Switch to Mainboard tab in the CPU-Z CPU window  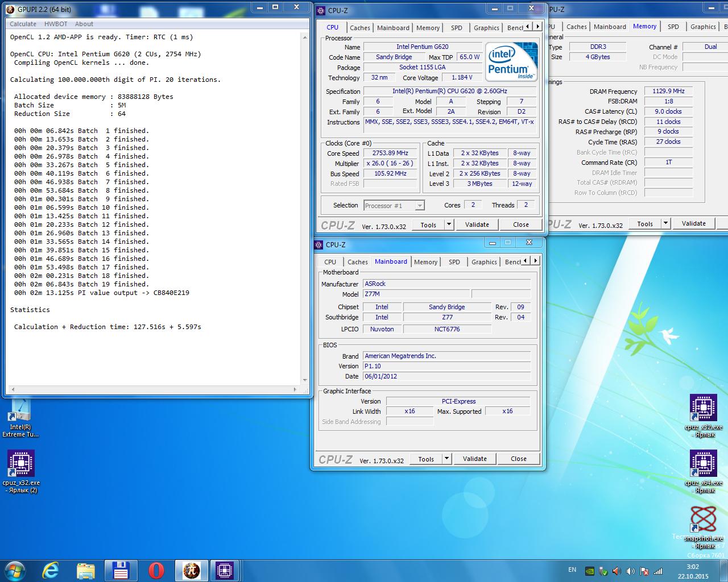(x=393, y=28)
